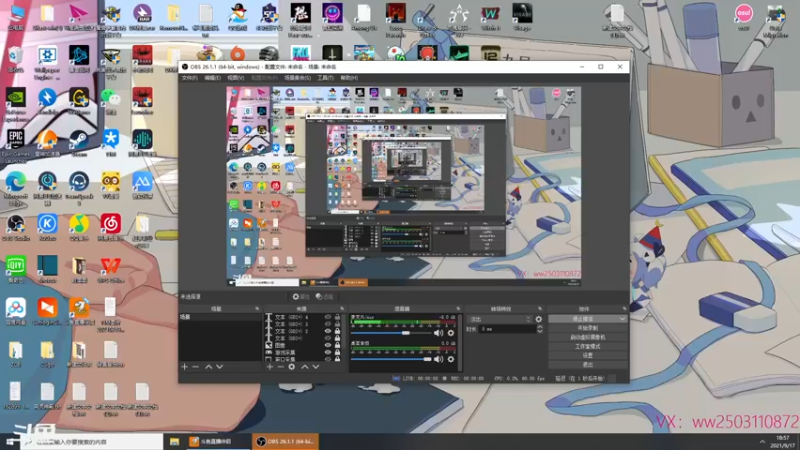
Task: Click the 开始录制 button
Action: point(587,328)
